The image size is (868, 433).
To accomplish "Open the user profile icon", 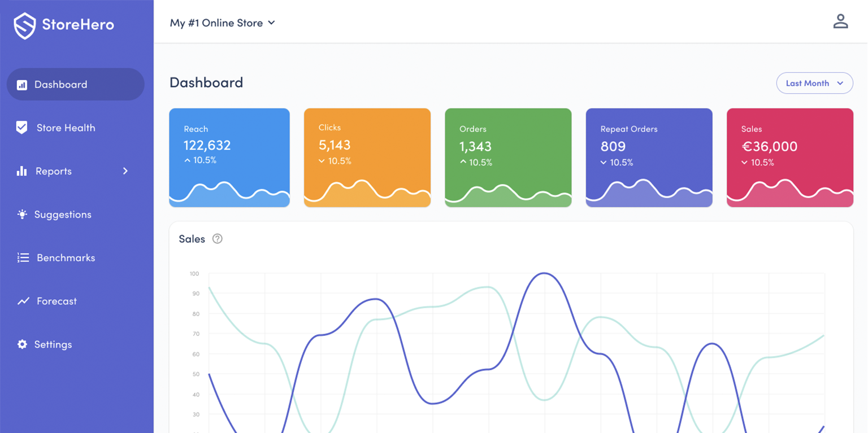I will [840, 21].
